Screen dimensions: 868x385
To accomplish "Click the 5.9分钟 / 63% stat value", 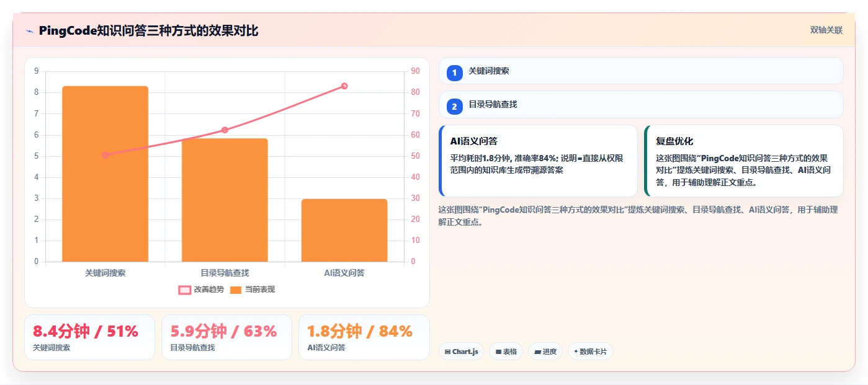I will pyautogui.click(x=224, y=331).
